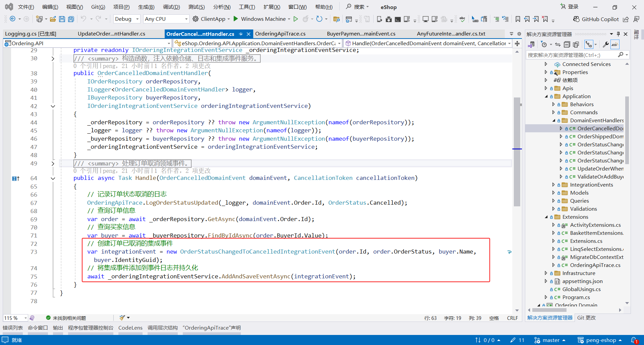
Task: Click the ClientApp startup project gear icon
Action: (x=196, y=19)
